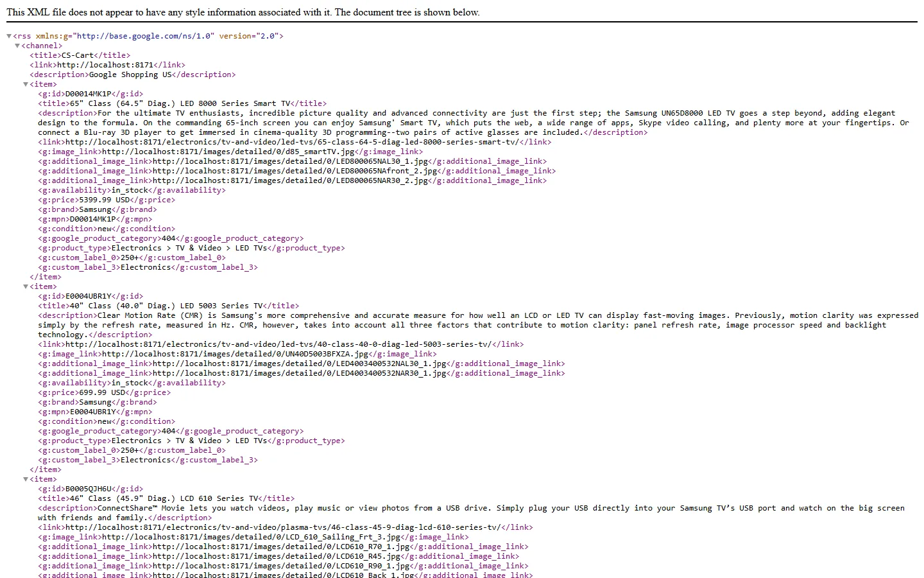Click the "CS-Cart" title text

pyautogui.click(x=77, y=55)
